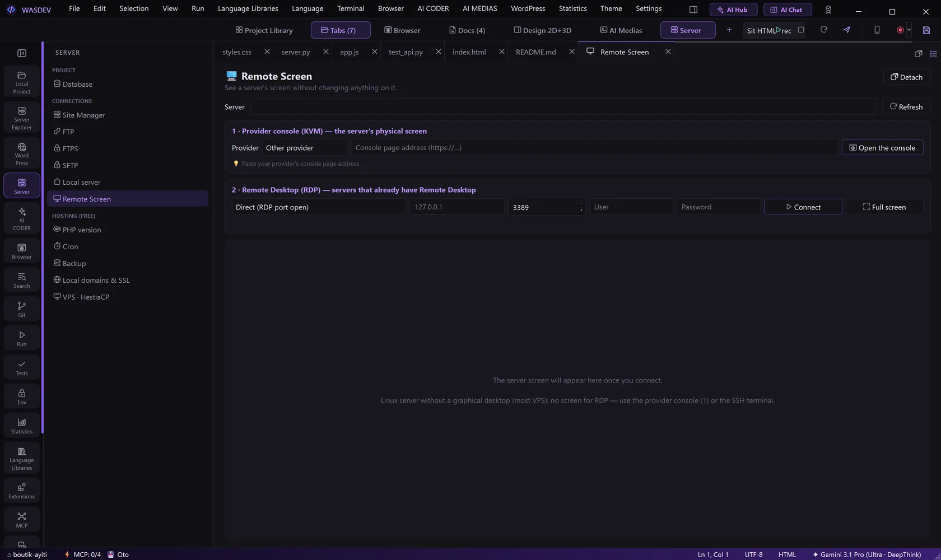Open the Language Libraries menu
The image size is (941, 560).
248,8
